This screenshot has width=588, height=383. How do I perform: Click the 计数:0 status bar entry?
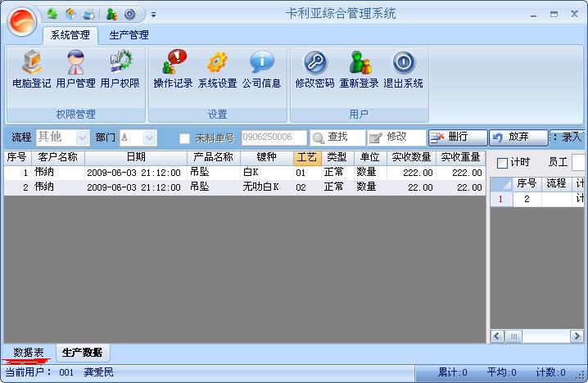click(x=550, y=372)
